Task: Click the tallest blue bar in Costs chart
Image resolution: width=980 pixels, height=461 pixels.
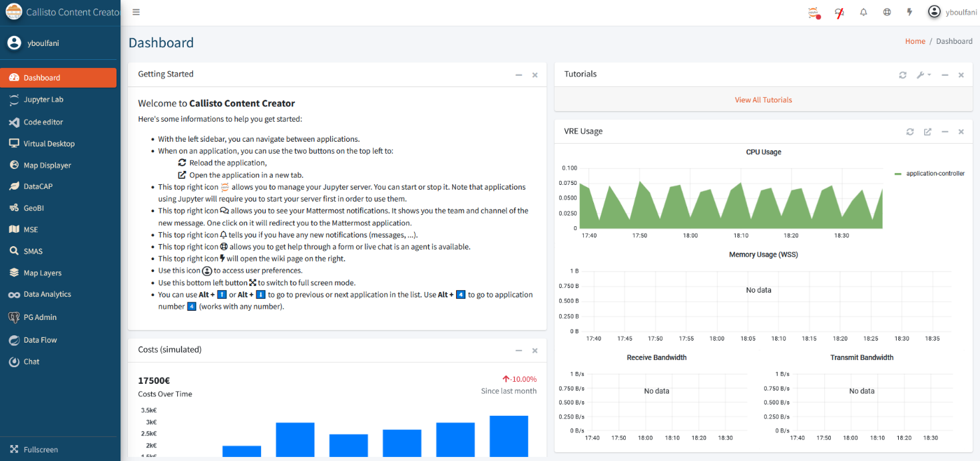Action: pos(509,436)
